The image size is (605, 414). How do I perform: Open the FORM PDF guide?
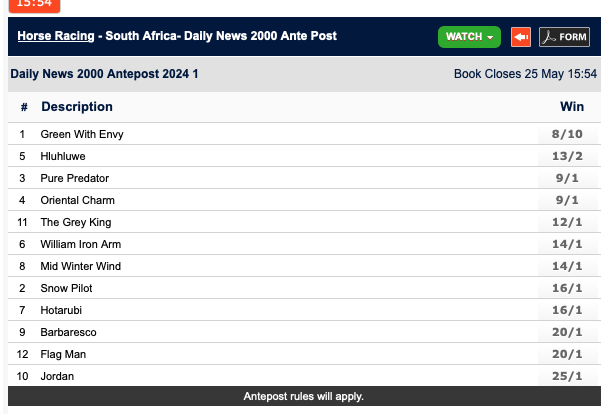click(565, 37)
